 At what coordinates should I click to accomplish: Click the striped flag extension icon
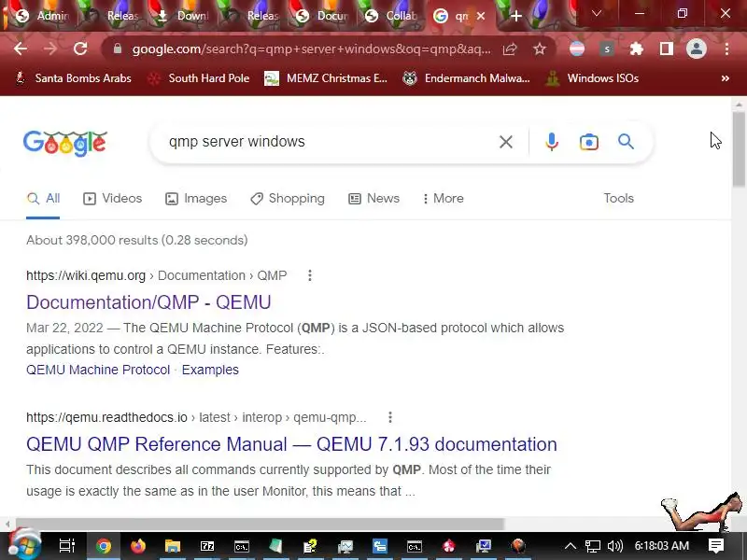pos(577,49)
